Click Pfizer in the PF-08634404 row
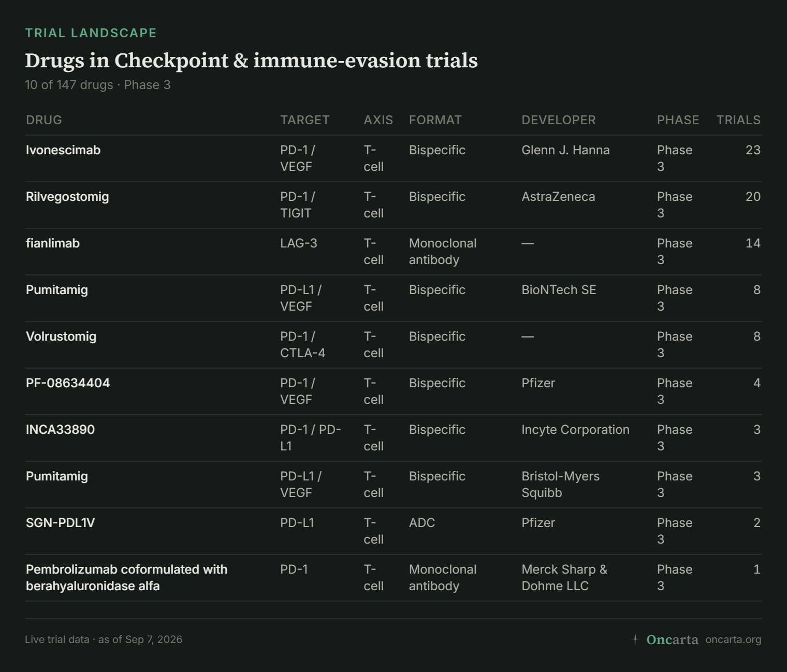The image size is (787, 672). click(538, 383)
